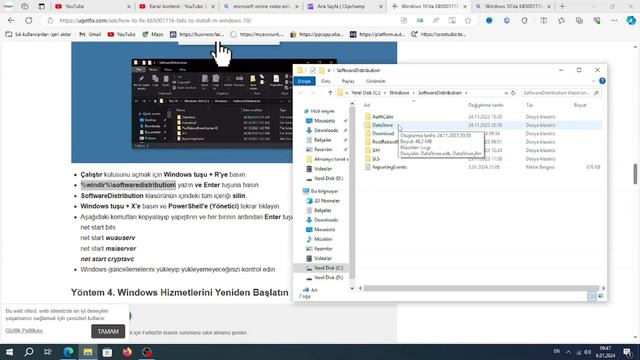This screenshot has height=360, width=640.
Task: Select the SLS folder
Action: pyautogui.click(x=376, y=159)
